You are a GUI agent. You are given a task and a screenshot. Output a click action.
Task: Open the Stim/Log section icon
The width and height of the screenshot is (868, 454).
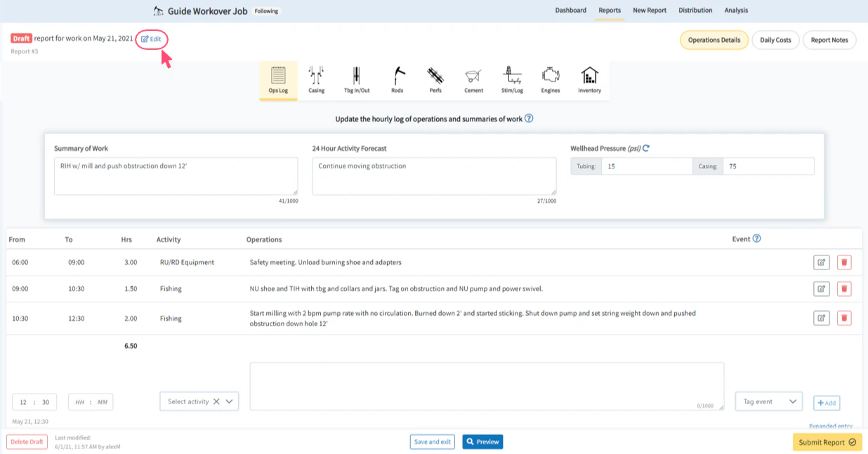(x=512, y=81)
